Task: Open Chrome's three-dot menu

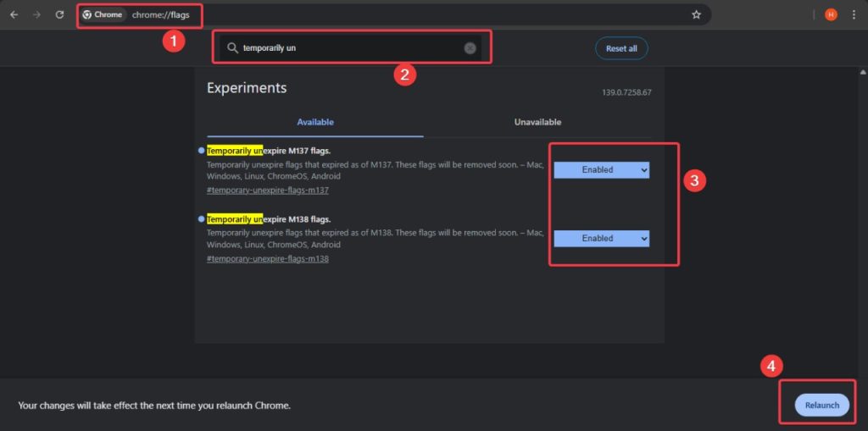Action: point(854,14)
